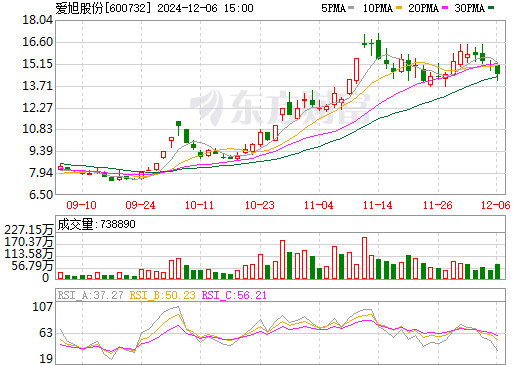Image resolution: width=520 pixels, height=365 pixels.
Task: Click the last green volume bar on 12-06
Action: pos(498,271)
